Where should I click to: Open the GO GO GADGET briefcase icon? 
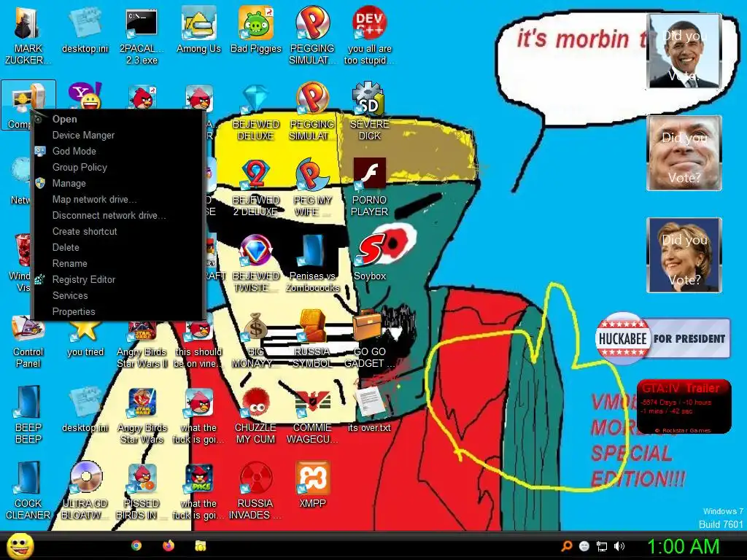[369, 339]
